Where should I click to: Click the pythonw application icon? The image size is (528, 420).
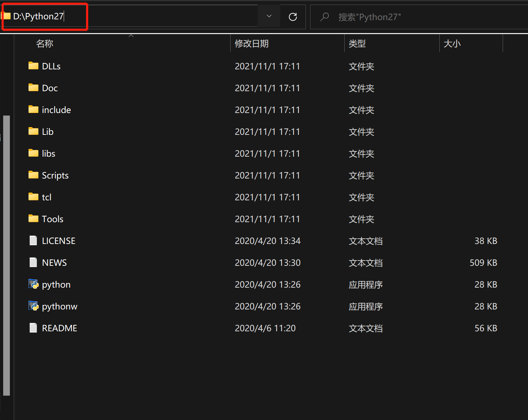click(x=33, y=306)
